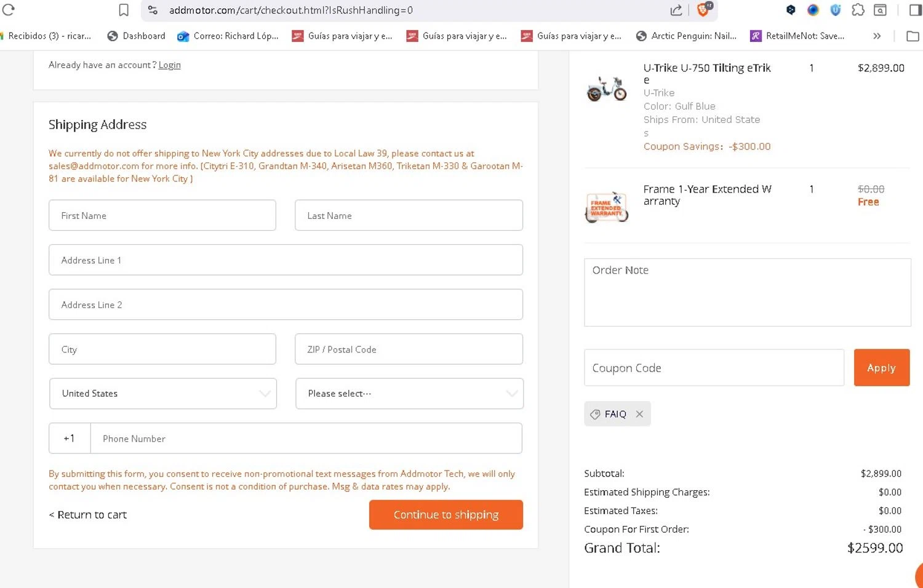Focus the Order Note text area
Screen dimensions: 923x588
pyautogui.click(x=747, y=292)
